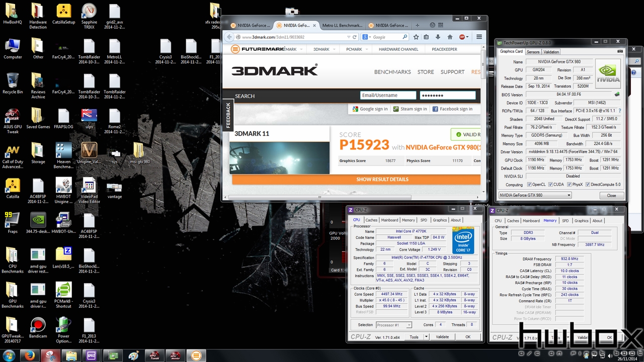Select the Heaven Benchmark desktop icon

[x=63, y=156]
